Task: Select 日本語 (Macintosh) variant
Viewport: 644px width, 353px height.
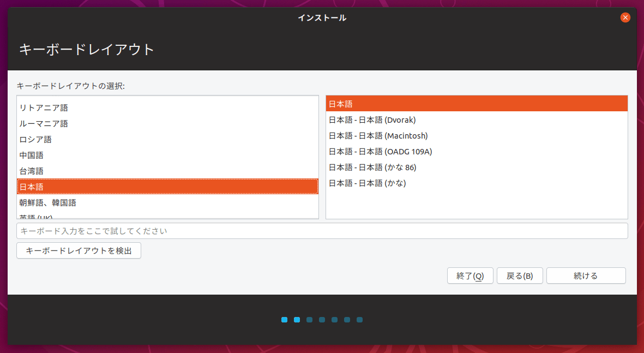Action: (x=477, y=136)
